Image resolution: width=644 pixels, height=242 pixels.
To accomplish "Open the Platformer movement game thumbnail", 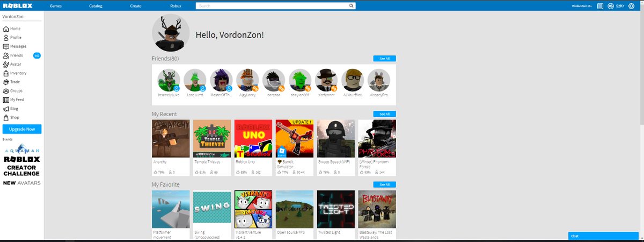I will click(171, 209).
